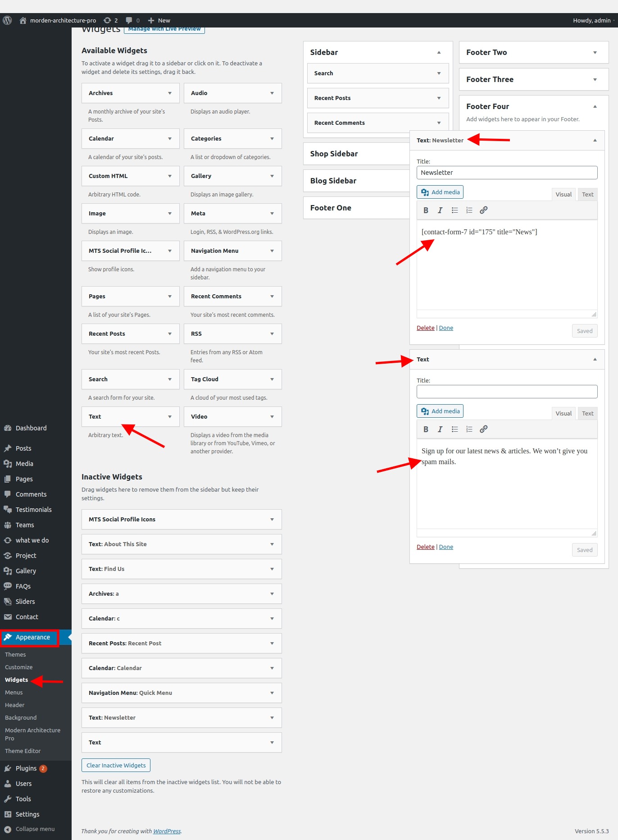
Task: Click Bold icon in Newsletter widget editor
Action: (426, 210)
